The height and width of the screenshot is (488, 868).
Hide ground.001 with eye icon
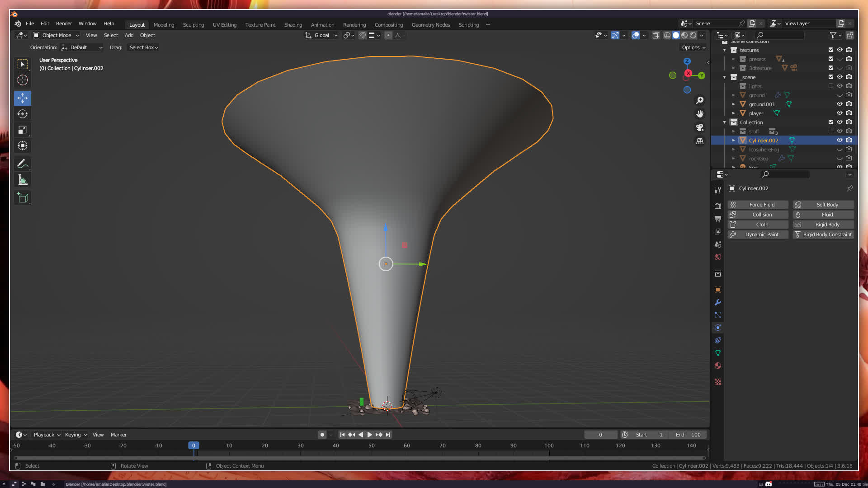[x=840, y=104]
